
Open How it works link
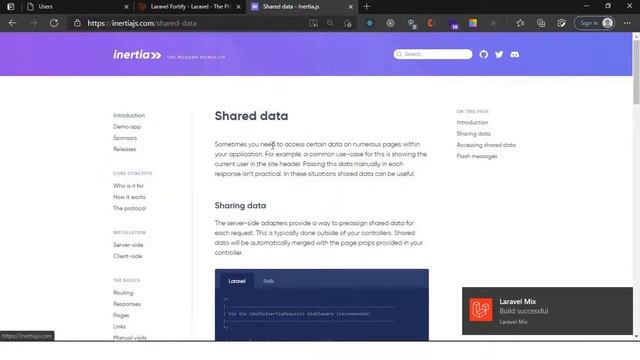pos(129,197)
